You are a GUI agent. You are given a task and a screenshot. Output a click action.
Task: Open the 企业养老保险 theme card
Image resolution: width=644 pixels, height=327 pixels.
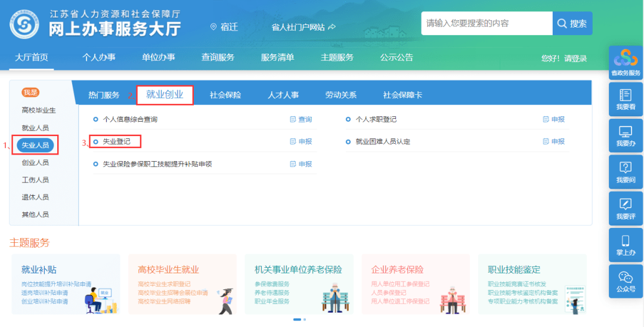[416, 284]
